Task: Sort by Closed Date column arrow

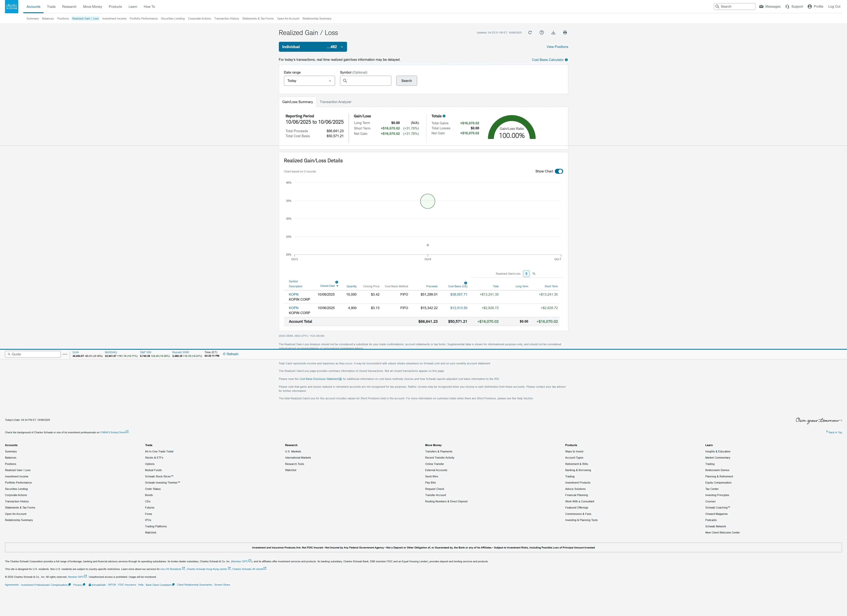Action: (x=337, y=286)
